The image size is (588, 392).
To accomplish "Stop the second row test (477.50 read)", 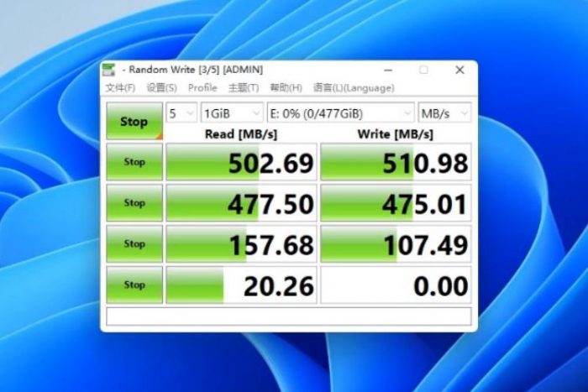I will point(134,203).
